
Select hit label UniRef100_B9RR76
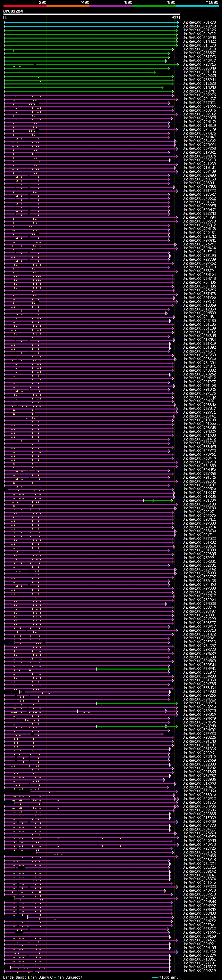click(x=199, y=95)
